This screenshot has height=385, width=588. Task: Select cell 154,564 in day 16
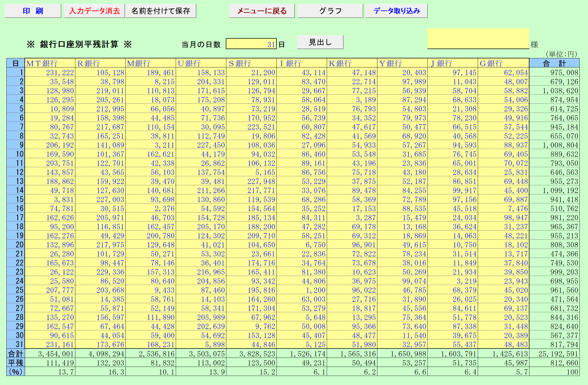251,208
